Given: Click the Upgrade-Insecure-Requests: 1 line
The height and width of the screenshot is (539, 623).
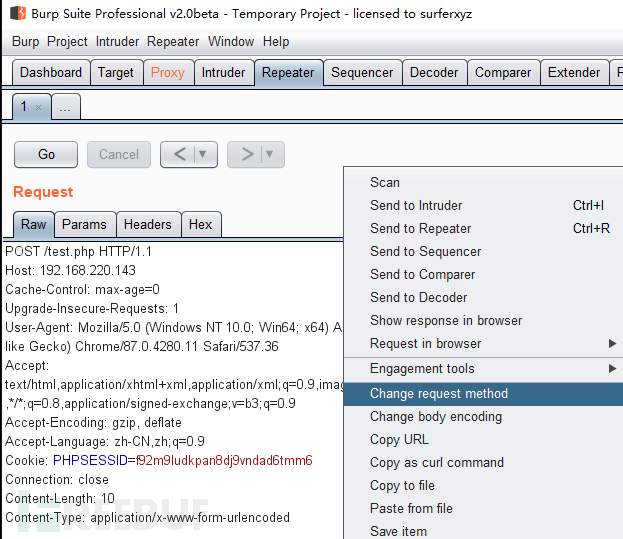Looking at the screenshot, I should click(92, 309).
